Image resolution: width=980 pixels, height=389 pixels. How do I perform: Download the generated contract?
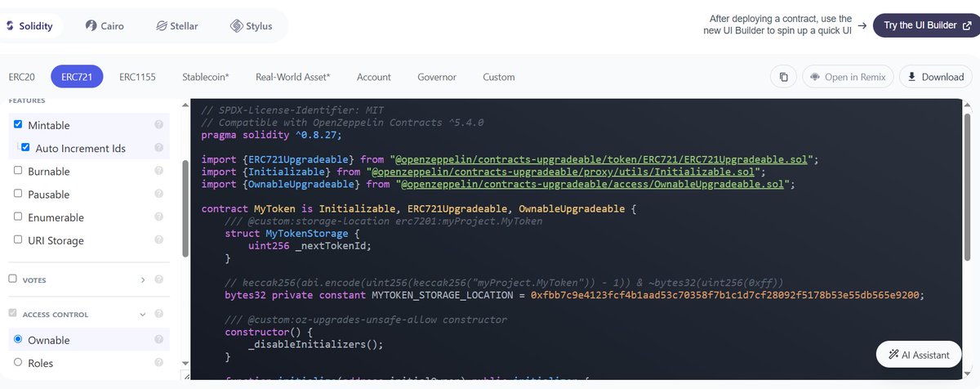(x=936, y=77)
